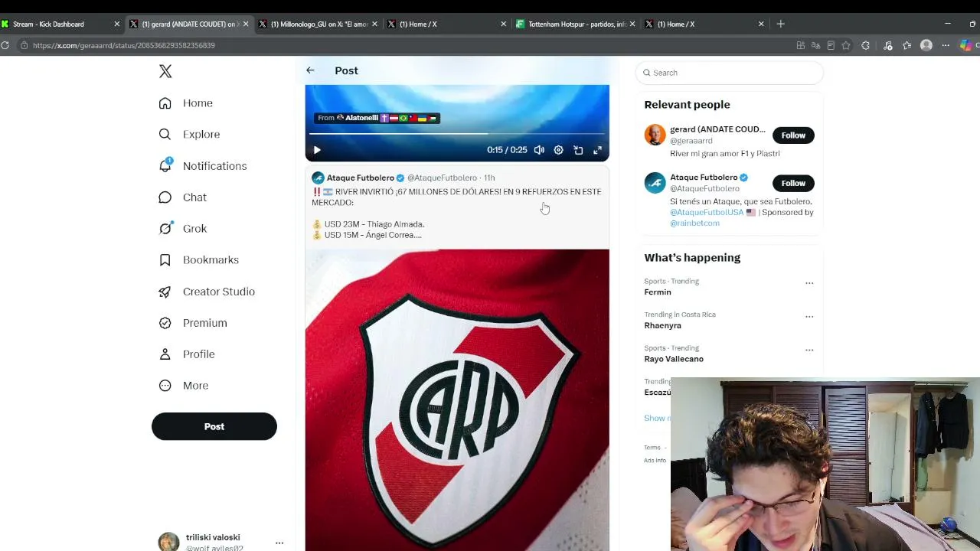Open the immersive reader icon

coord(831,45)
